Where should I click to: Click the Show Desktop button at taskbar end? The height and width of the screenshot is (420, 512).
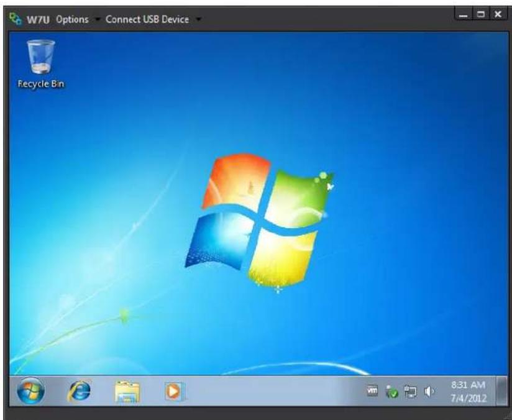click(501, 391)
